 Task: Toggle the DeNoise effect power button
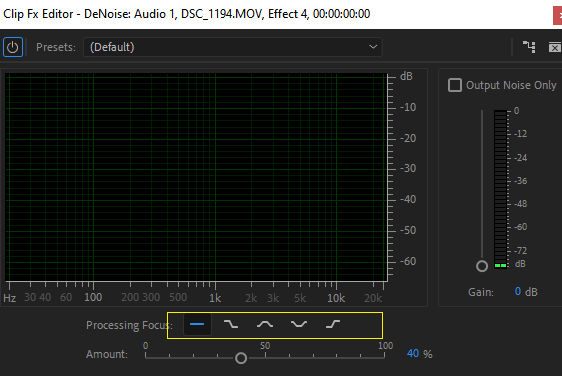tap(13, 47)
